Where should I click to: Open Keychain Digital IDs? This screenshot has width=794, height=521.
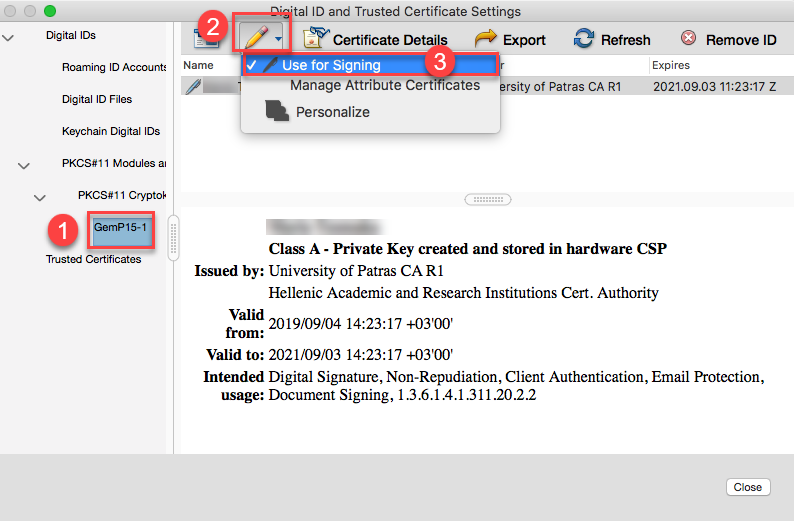(111, 131)
